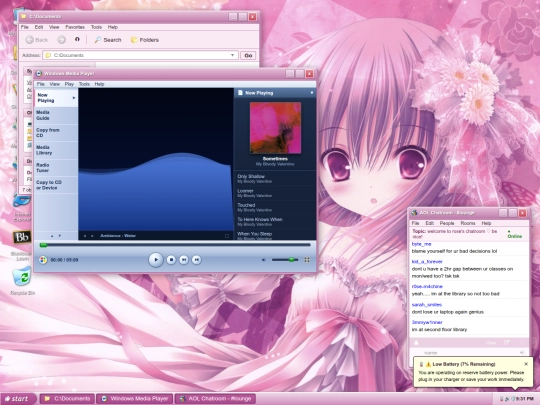The width and height of the screenshot is (540, 405).
Task: Toggle full screen visualization in Media Player
Action: pyautogui.click(x=227, y=236)
